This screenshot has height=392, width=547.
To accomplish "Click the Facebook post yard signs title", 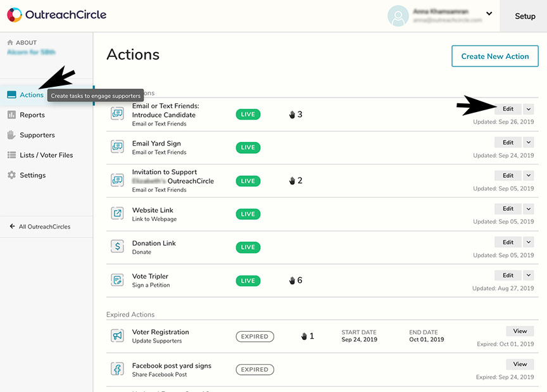I will (x=172, y=366).
